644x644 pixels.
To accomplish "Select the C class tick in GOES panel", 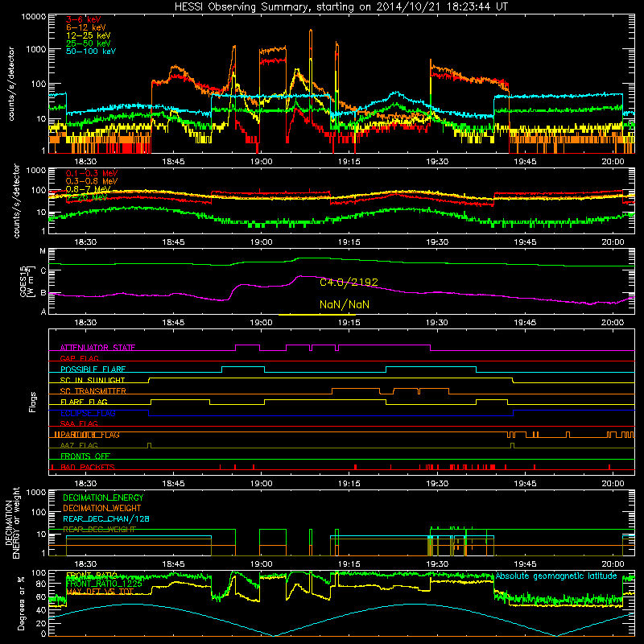I will pyautogui.click(x=43, y=271).
